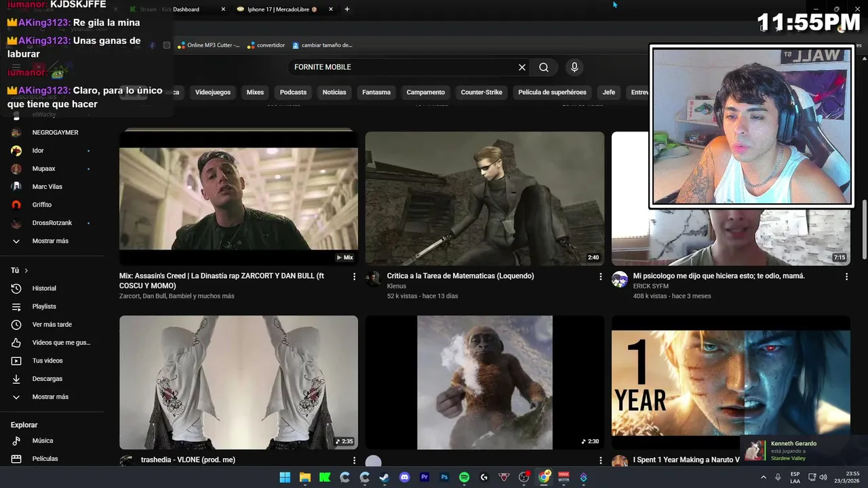Open the volume control in system tray
This screenshot has height=488, width=868.
coord(823,477)
